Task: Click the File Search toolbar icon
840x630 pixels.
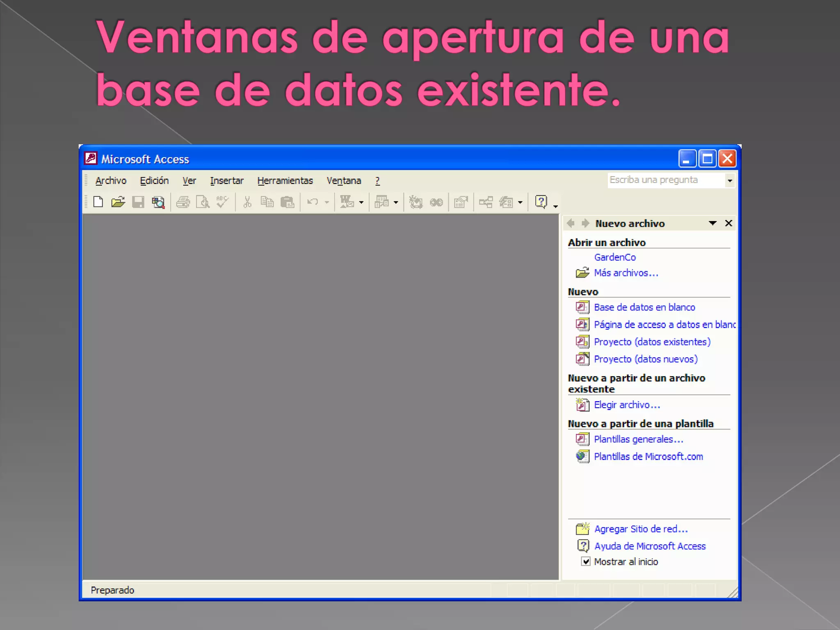Action: click(x=158, y=202)
